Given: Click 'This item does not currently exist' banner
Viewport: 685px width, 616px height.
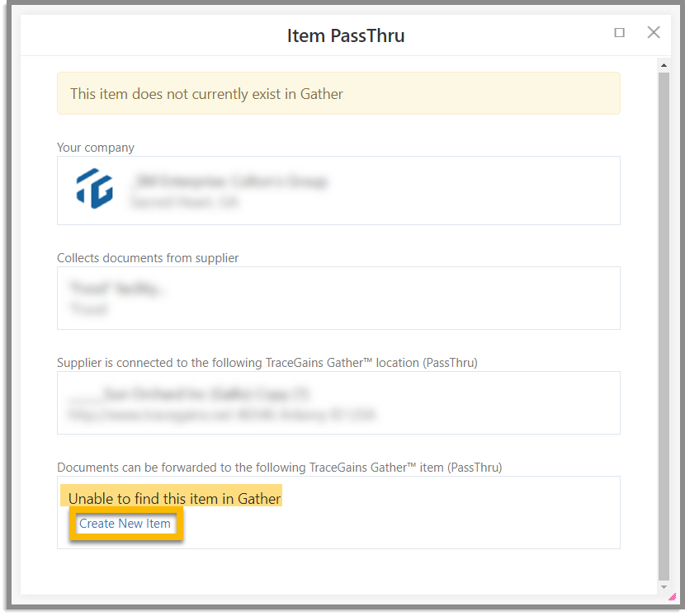Looking at the screenshot, I should [x=338, y=93].
